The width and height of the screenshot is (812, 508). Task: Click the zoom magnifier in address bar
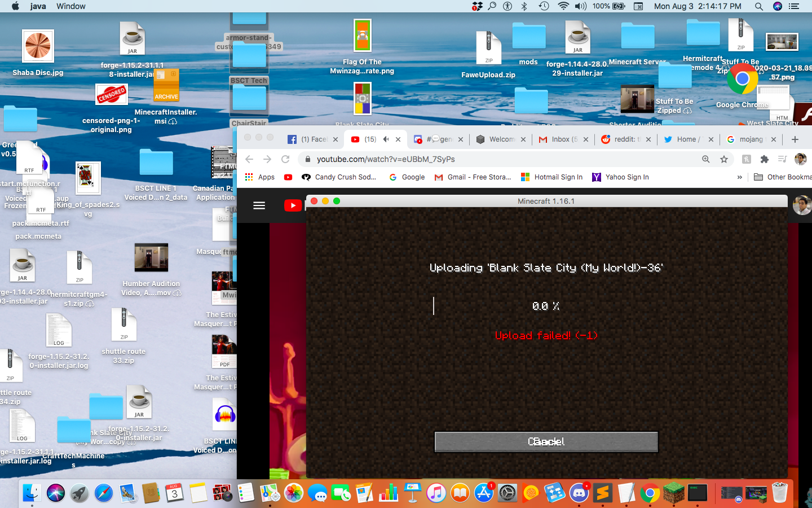pyautogui.click(x=706, y=159)
